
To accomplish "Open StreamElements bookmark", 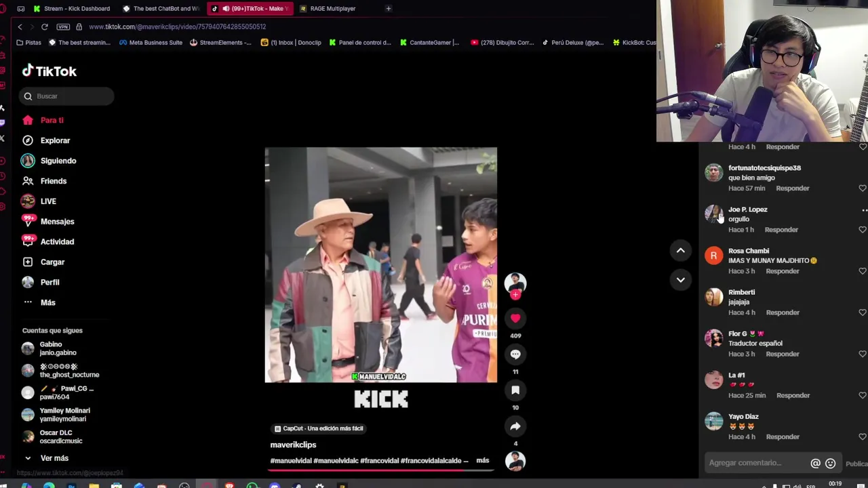I will click(220, 43).
